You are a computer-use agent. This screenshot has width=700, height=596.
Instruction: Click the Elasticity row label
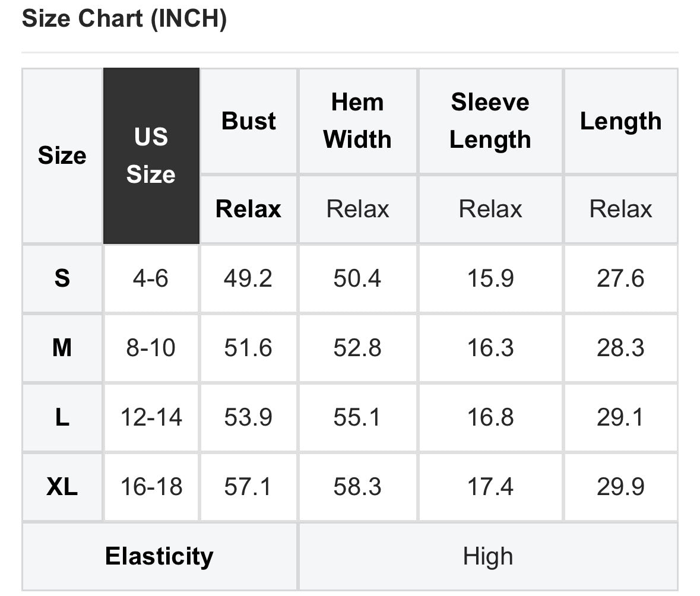tap(159, 557)
